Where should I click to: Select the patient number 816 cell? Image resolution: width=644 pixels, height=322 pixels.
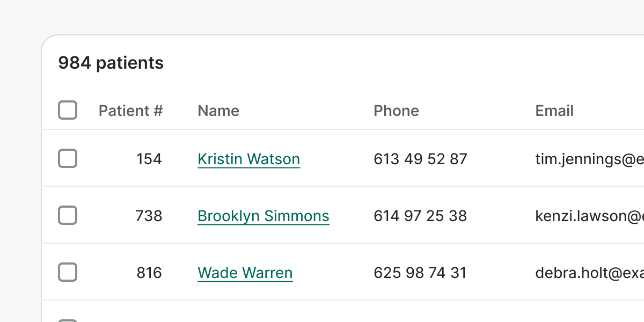pos(149,273)
